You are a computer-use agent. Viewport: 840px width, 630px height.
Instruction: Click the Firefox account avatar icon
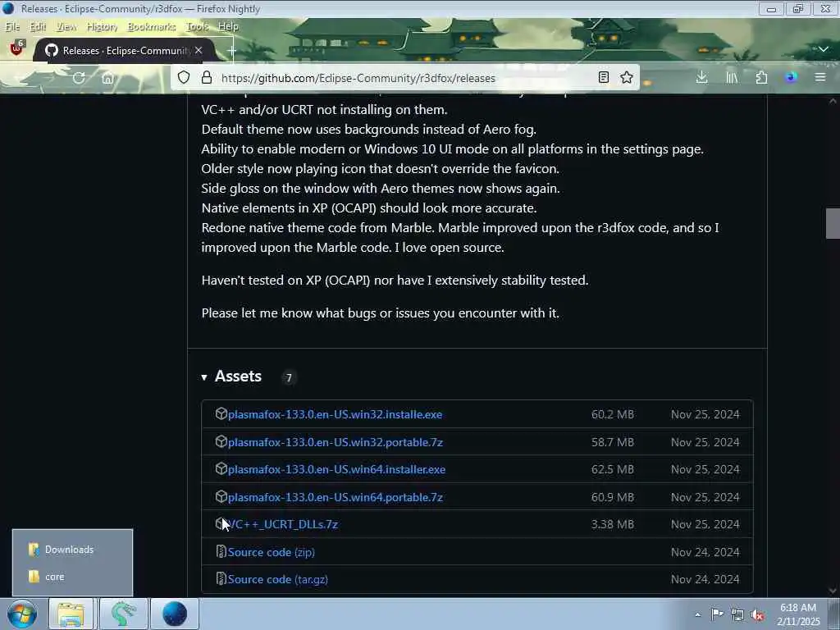[x=791, y=78]
